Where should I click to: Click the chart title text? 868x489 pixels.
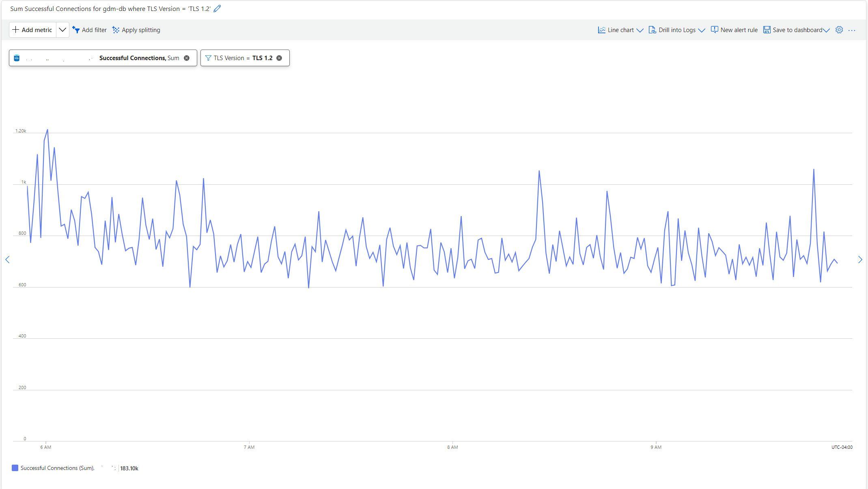point(109,9)
